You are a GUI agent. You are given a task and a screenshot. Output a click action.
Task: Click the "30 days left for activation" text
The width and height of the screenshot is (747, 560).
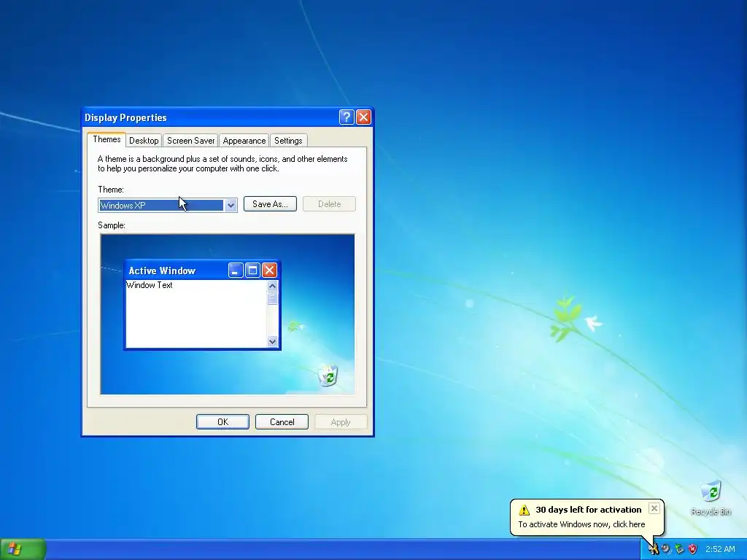click(589, 510)
